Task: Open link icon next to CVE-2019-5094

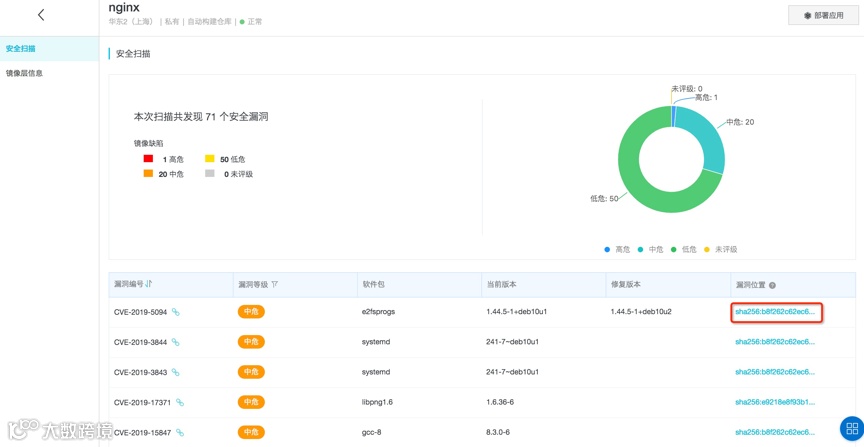Action: [176, 312]
